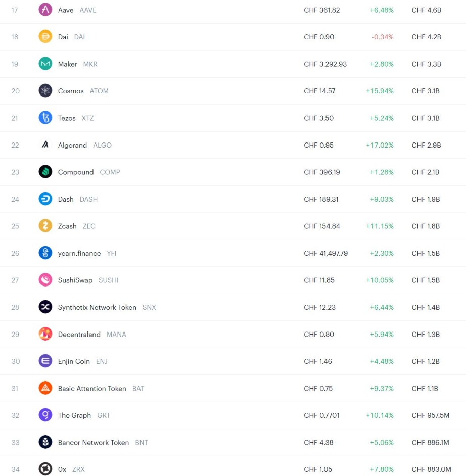Click Enjin Coin name
Screen dimensions: 466x476
click(74, 361)
